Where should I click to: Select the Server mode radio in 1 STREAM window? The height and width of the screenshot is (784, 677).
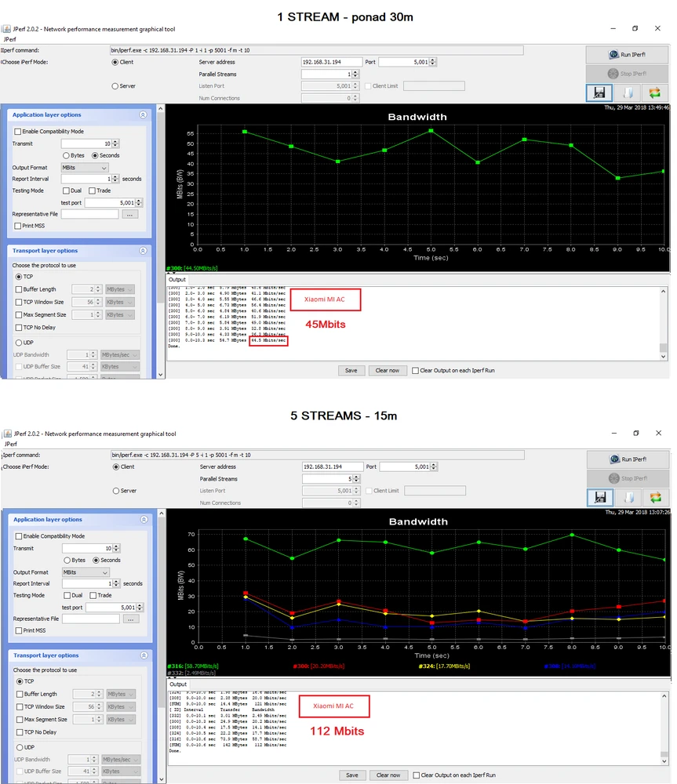tap(115, 86)
